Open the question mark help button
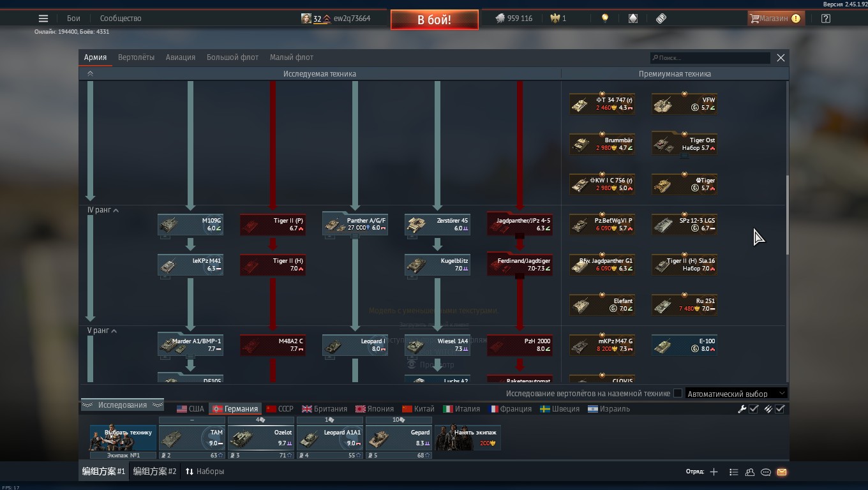Screen dimensions: 868x490 click(826, 19)
